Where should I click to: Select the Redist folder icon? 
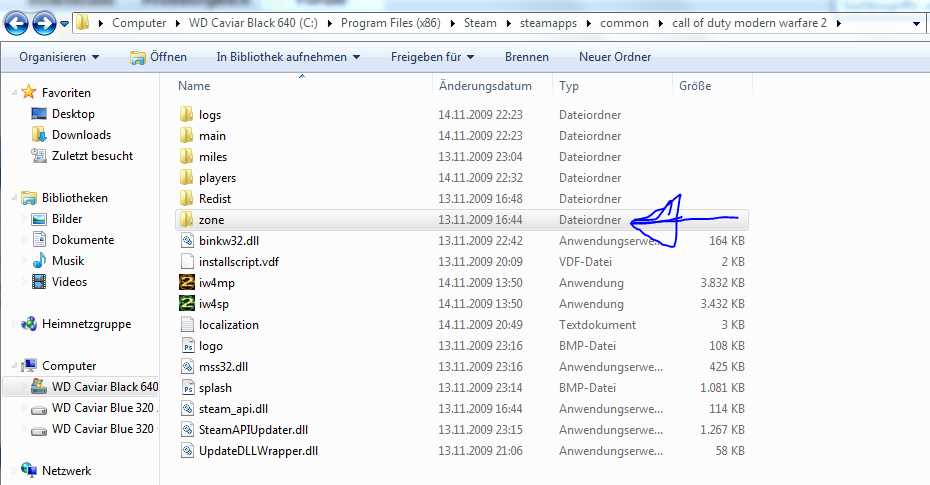pos(186,198)
